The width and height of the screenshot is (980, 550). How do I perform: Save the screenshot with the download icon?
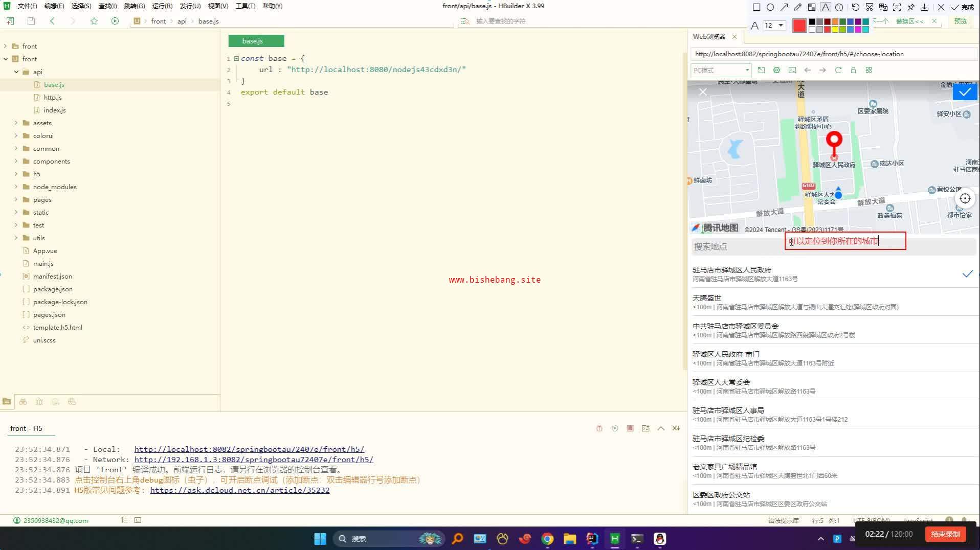click(x=925, y=7)
